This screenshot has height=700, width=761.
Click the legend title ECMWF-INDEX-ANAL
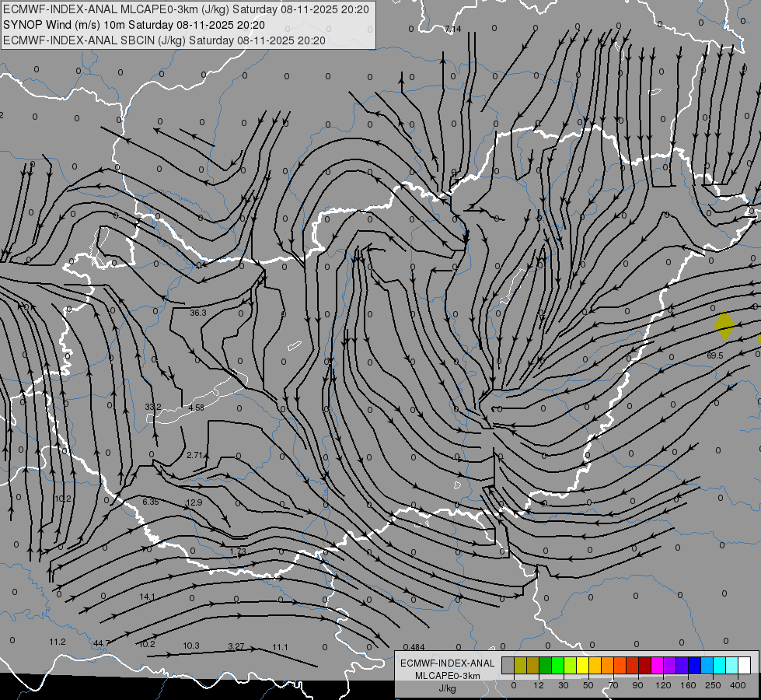[x=448, y=663]
